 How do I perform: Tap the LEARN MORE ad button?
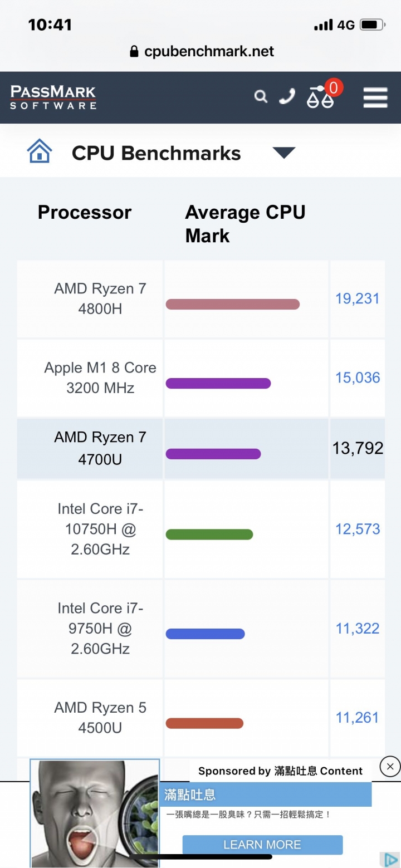tap(262, 845)
